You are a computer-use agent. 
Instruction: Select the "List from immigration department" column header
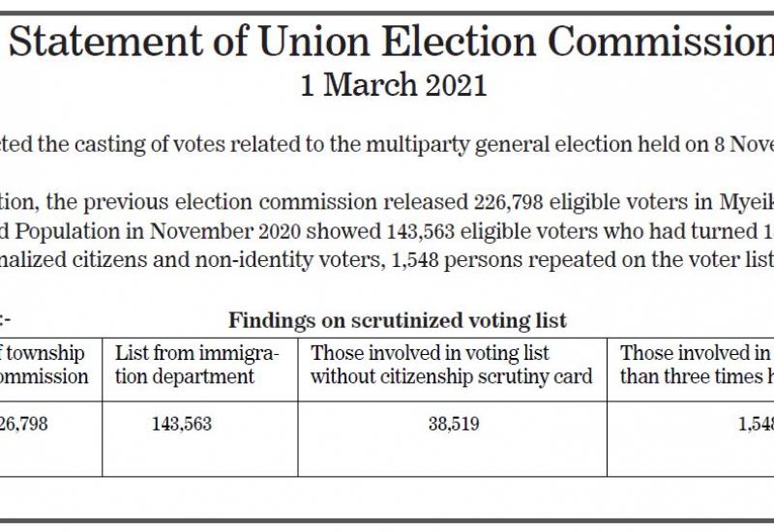(197, 365)
